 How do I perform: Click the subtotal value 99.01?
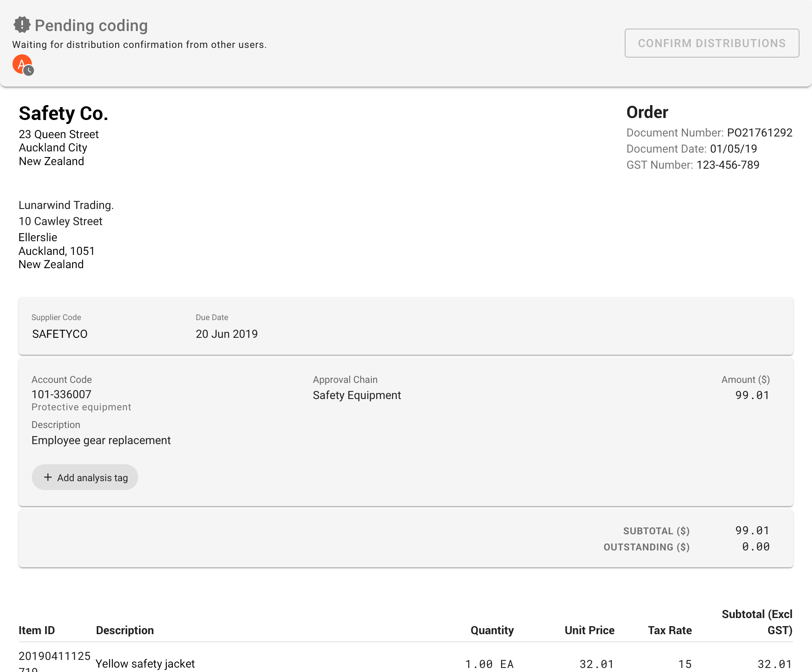pyautogui.click(x=752, y=530)
